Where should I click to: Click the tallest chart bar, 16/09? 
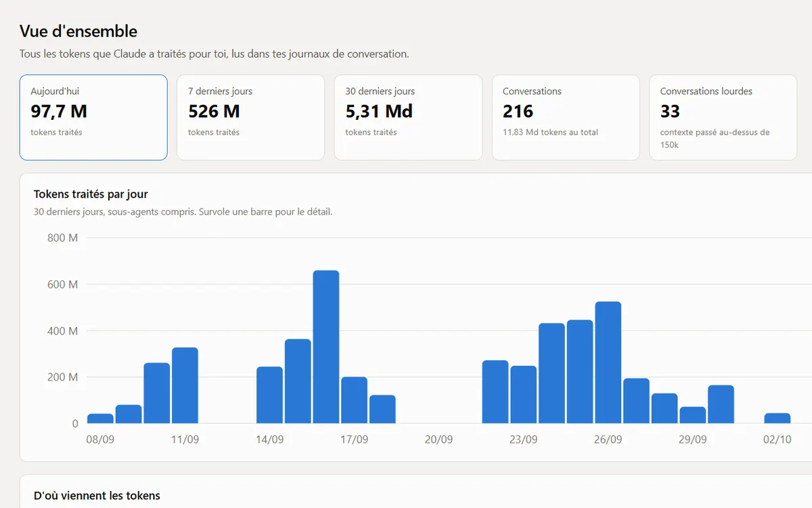(326, 347)
